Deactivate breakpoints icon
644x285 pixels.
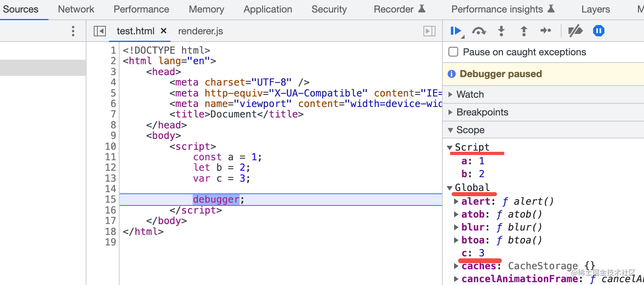point(575,31)
